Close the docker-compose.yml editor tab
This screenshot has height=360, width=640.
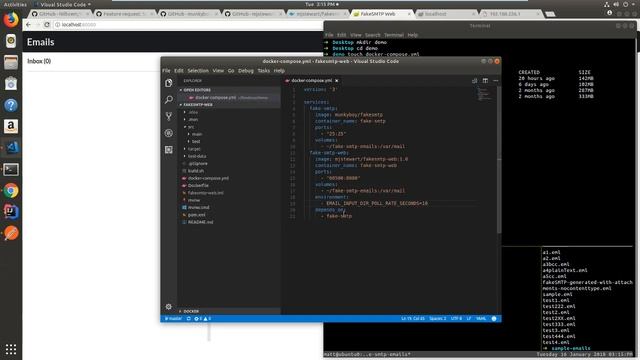tap(336, 80)
